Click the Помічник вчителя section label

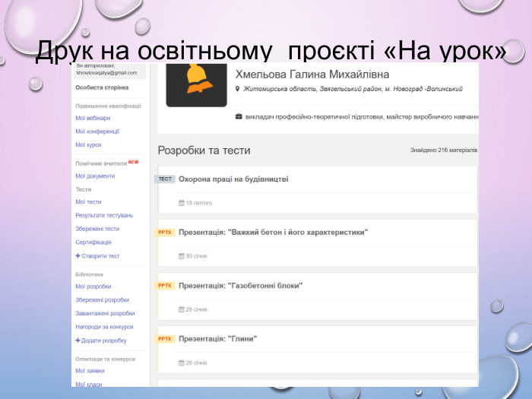tap(101, 163)
